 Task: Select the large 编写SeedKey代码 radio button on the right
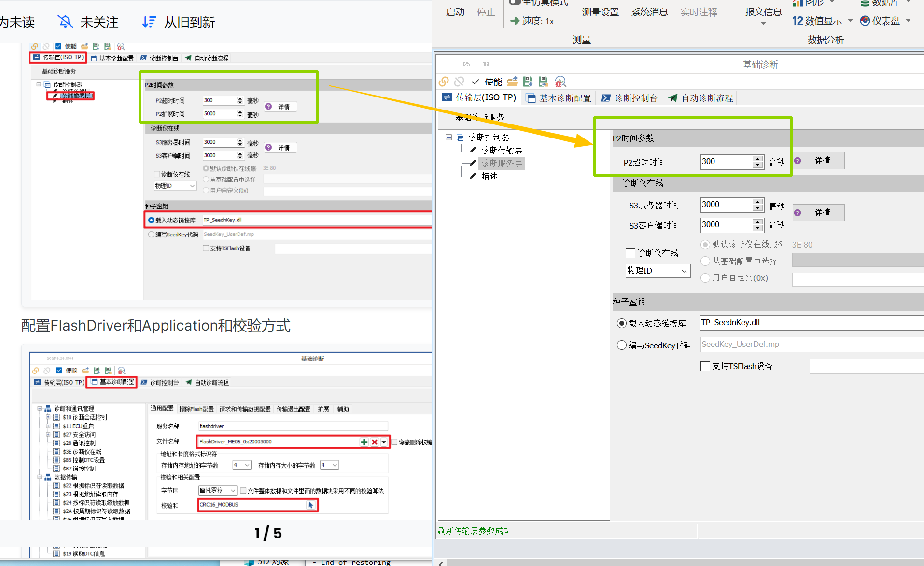pyautogui.click(x=622, y=345)
